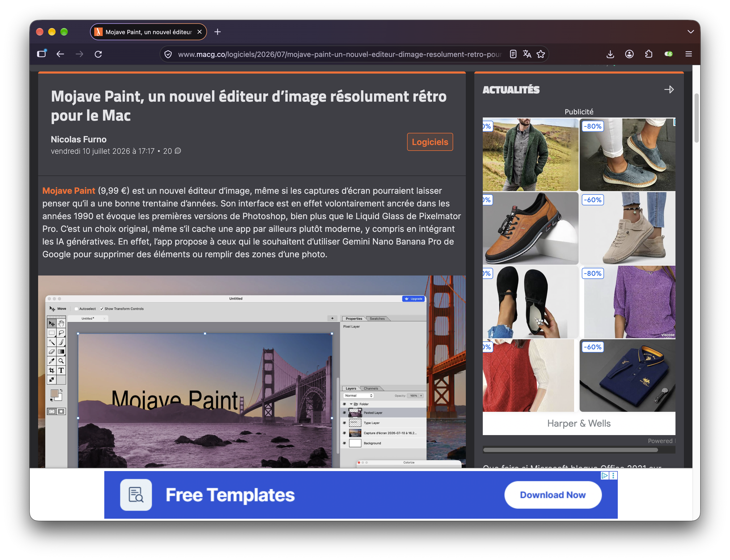Open the red knit vest ad thumbnail
The height and width of the screenshot is (560, 730).
click(530, 375)
